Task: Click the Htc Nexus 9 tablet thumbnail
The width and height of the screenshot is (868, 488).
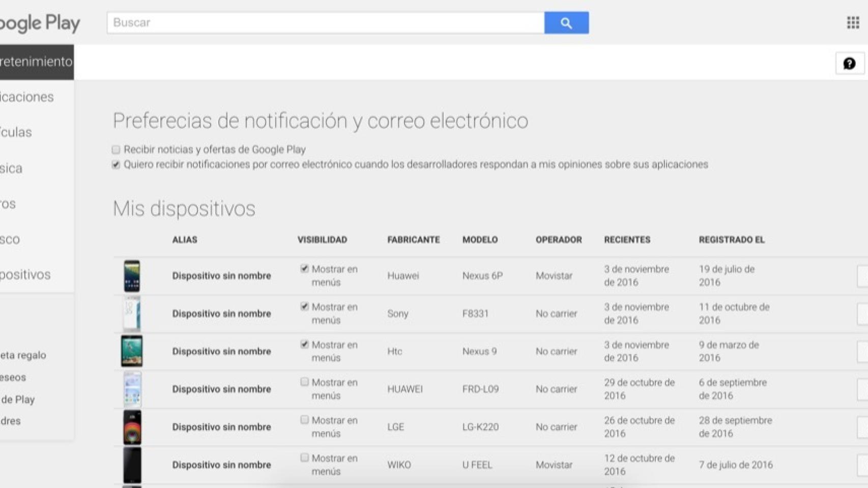Action: click(x=132, y=351)
